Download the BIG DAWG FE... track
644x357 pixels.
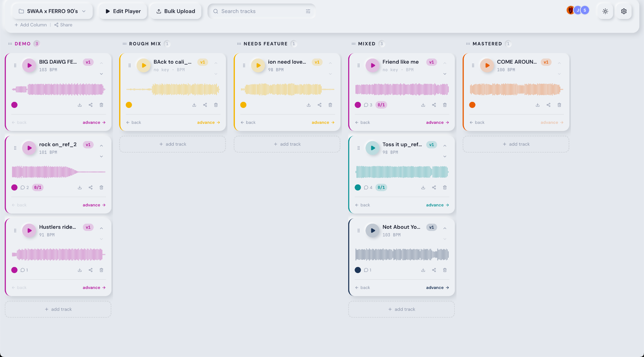tap(80, 105)
